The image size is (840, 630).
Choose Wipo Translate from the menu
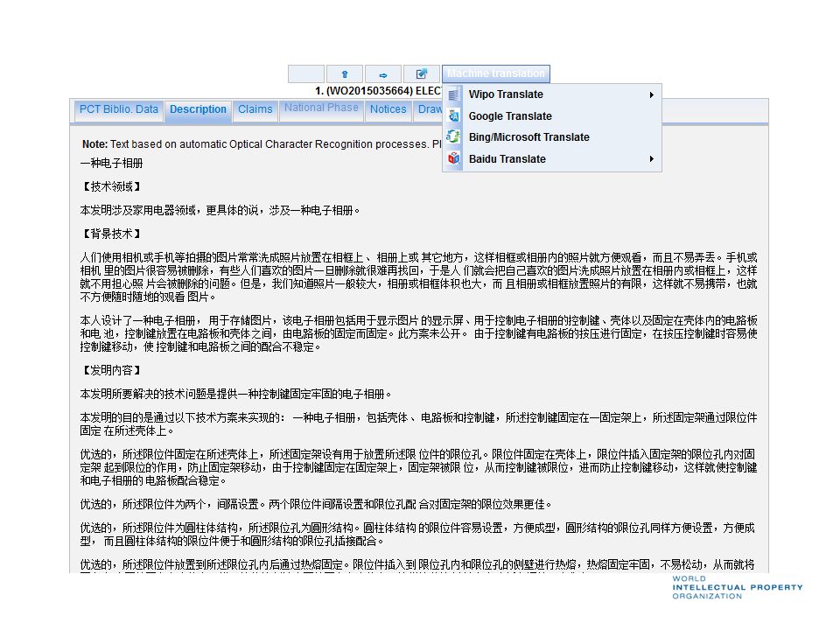[x=552, y=94]
